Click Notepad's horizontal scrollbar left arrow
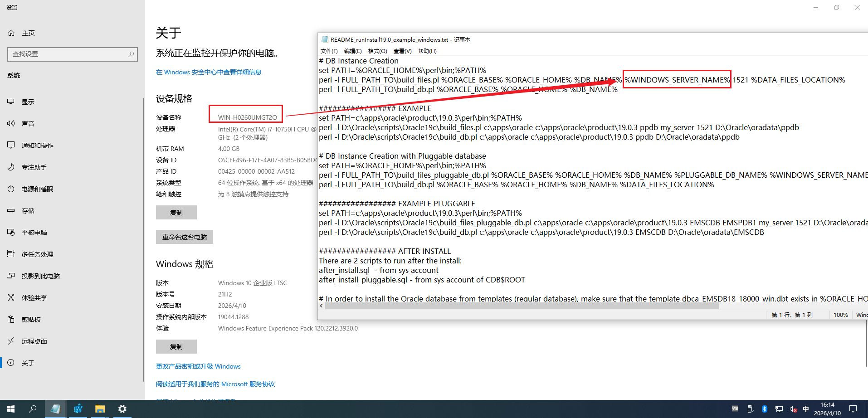The height and width of the screenshot is (418, 868). [x=322, y=306]
